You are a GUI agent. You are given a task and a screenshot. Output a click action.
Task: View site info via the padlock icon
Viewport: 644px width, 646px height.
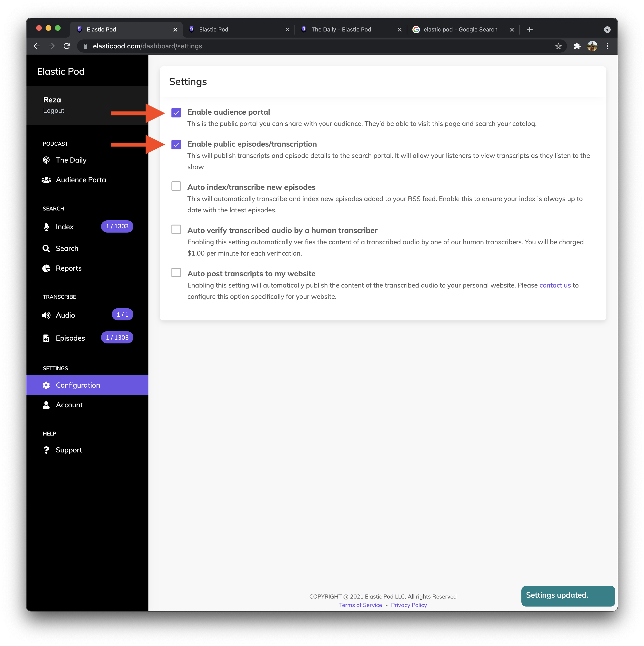coord(85,46)
